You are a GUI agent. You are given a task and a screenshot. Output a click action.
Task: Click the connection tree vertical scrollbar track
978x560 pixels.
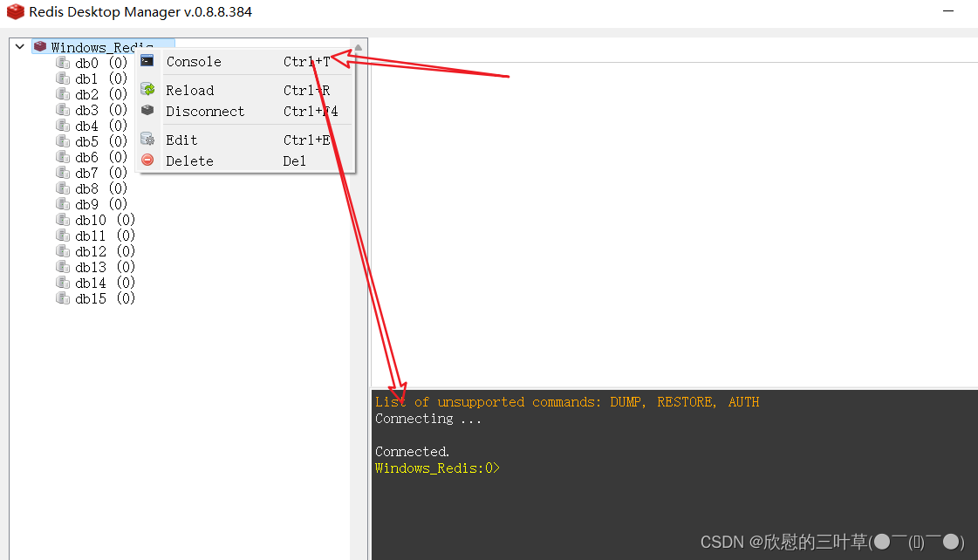point(358,305)
